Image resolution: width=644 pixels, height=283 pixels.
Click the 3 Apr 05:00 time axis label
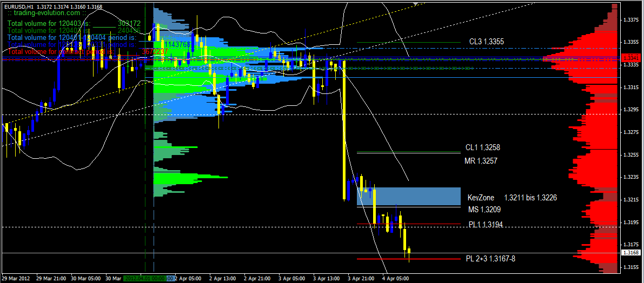coord(293,278)
